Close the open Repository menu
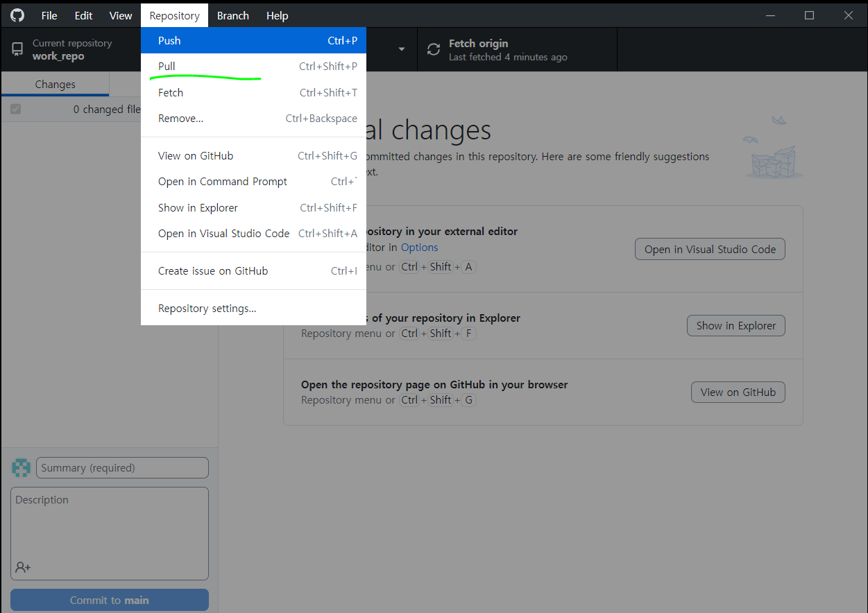Viewport: 868px width, 613px height. tap(174, 15)
